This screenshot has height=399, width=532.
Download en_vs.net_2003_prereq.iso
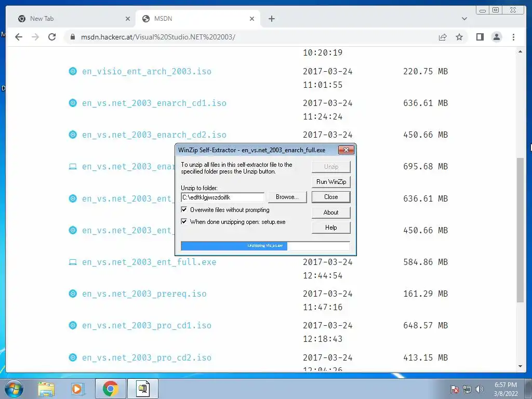[144, 294]
